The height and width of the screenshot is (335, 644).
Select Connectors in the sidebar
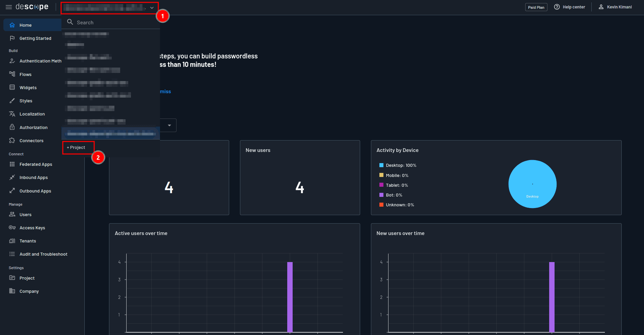point(31,140)
